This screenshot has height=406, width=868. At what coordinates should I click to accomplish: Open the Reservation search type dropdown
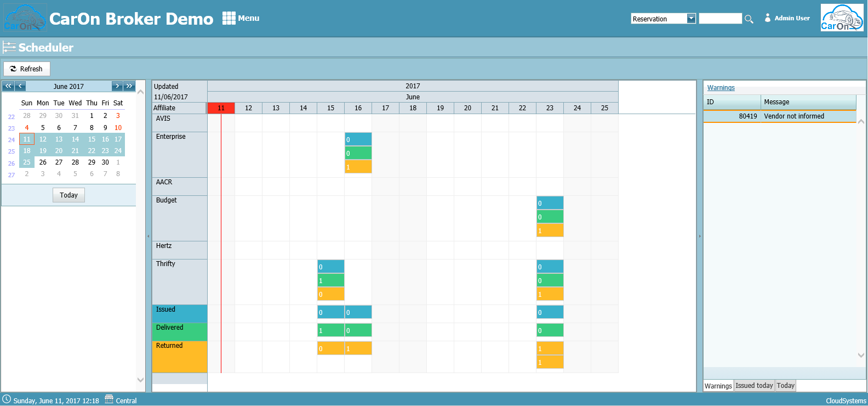(x=691, y=19)
